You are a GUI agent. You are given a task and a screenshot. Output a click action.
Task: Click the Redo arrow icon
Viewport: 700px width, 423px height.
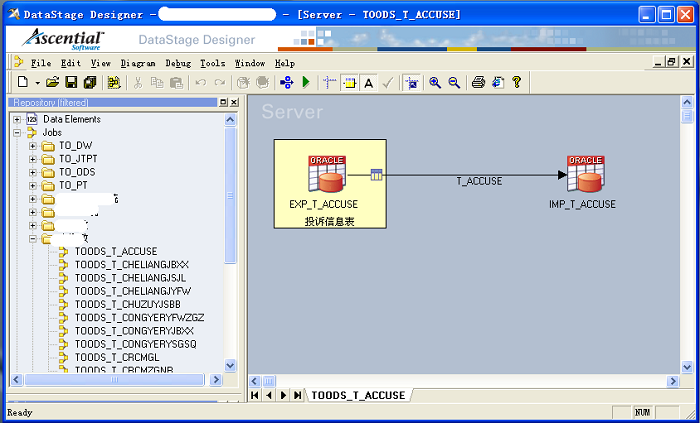[x=220, y=83]
